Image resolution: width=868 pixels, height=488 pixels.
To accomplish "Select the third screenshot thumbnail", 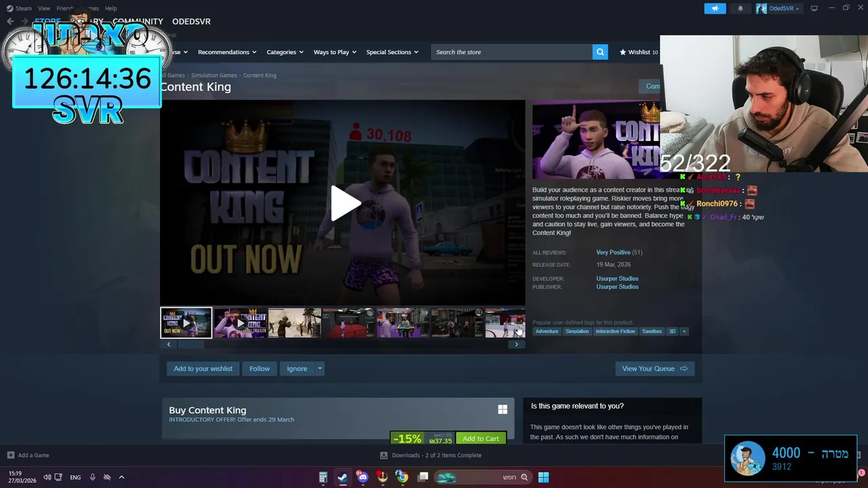I will [x=295, y=323].
